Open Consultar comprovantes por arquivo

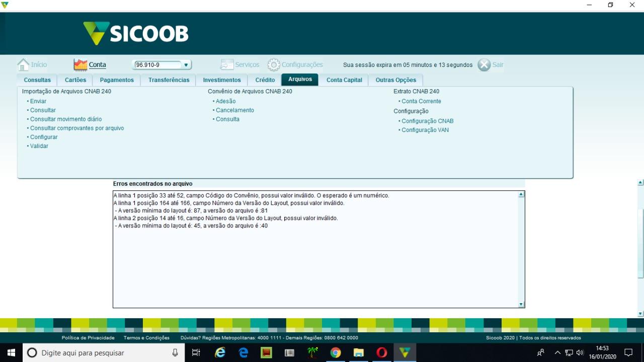click(x=77, y=128)
